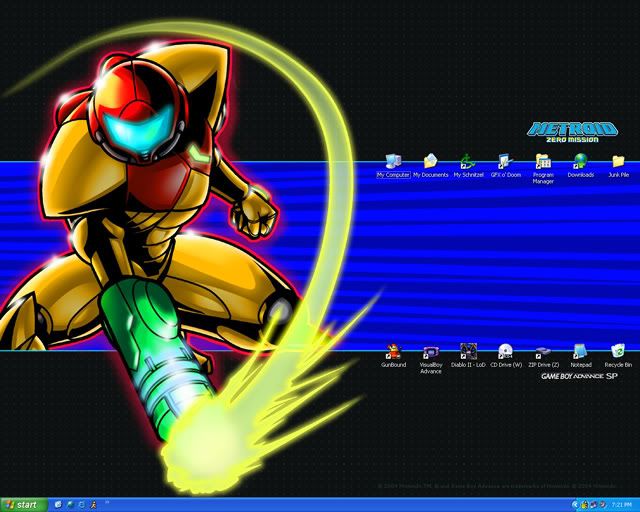This screenshot has width=640, height=512.
Task: Select the My Computer desktop icon
Action: (x=393, y=166)
